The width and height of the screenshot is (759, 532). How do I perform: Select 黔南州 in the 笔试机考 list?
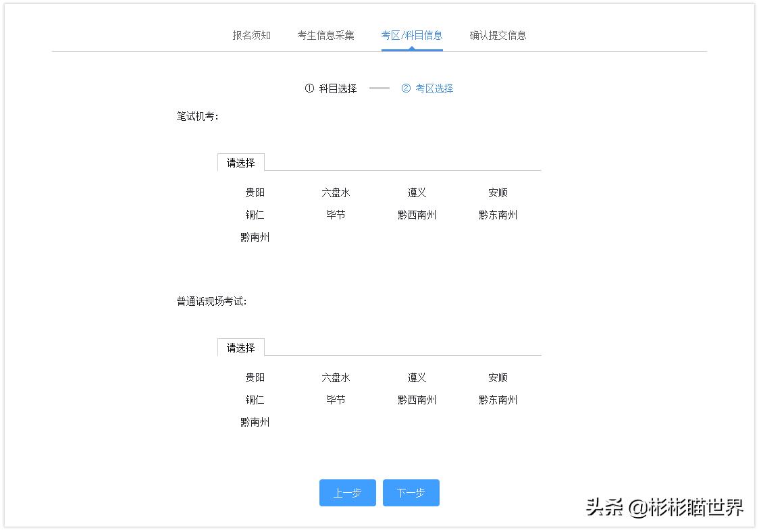click(255, 237)
